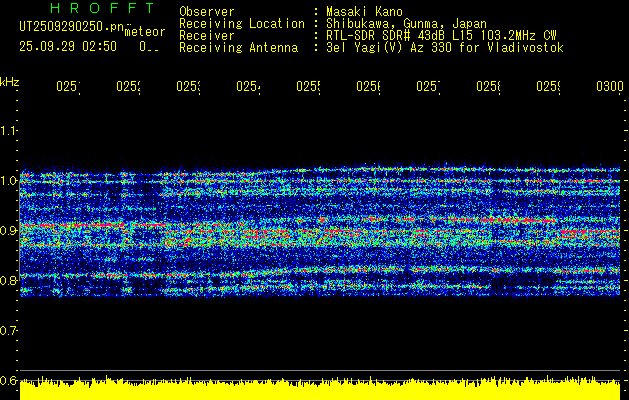Click the kHz axis unit label

click(9, 82)
